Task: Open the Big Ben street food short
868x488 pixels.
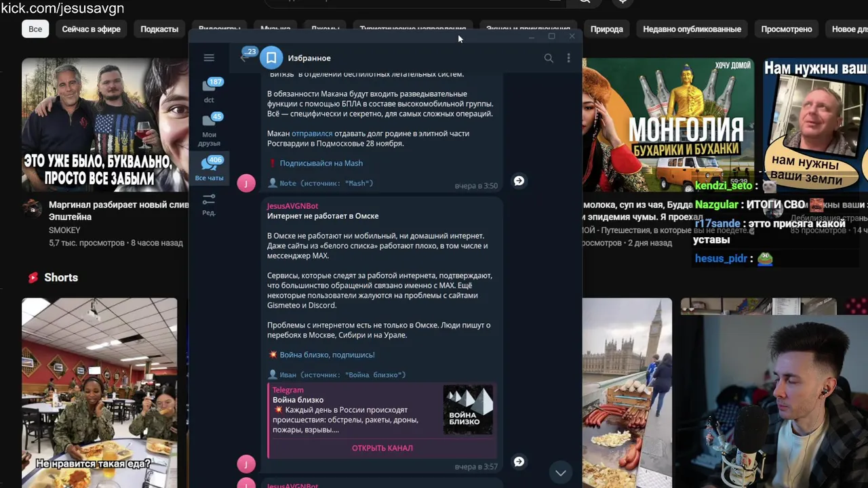Action: point(627,392)
